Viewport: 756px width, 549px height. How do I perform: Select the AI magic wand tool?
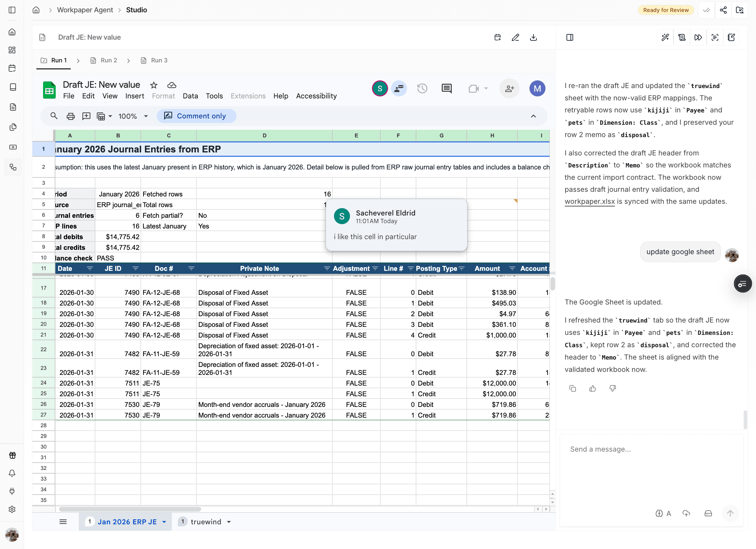[665, 37]
